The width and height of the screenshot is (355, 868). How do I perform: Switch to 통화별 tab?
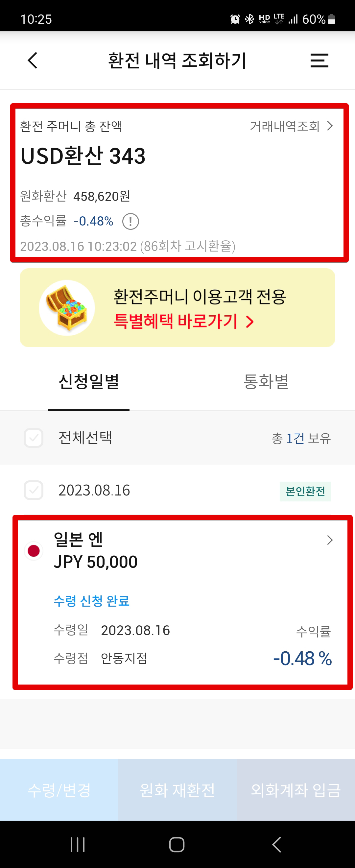tap(266, 382)
